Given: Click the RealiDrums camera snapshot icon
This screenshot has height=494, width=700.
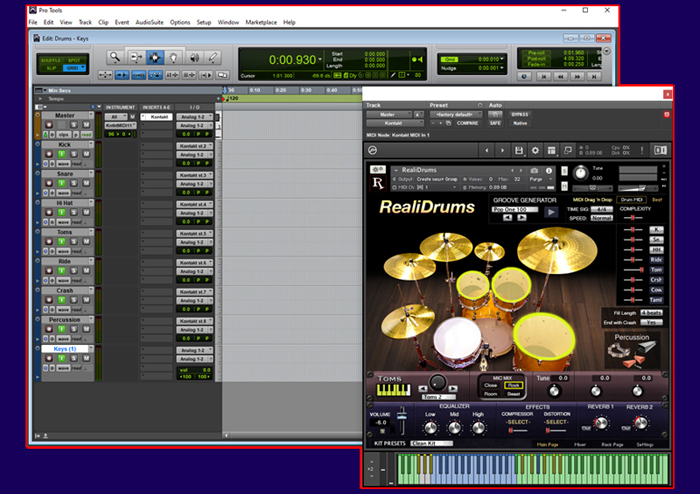Looking at the screenshot, I should (535, 170).
